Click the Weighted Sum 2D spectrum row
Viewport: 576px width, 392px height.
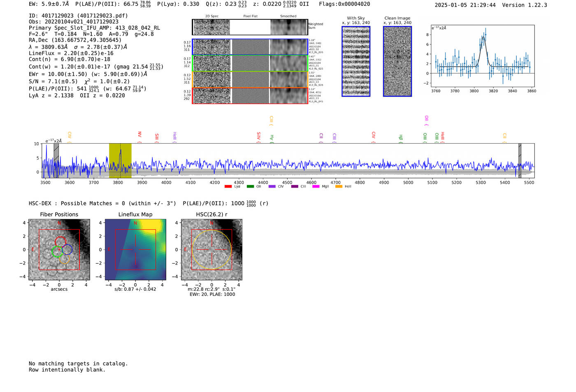pos(250,27)
